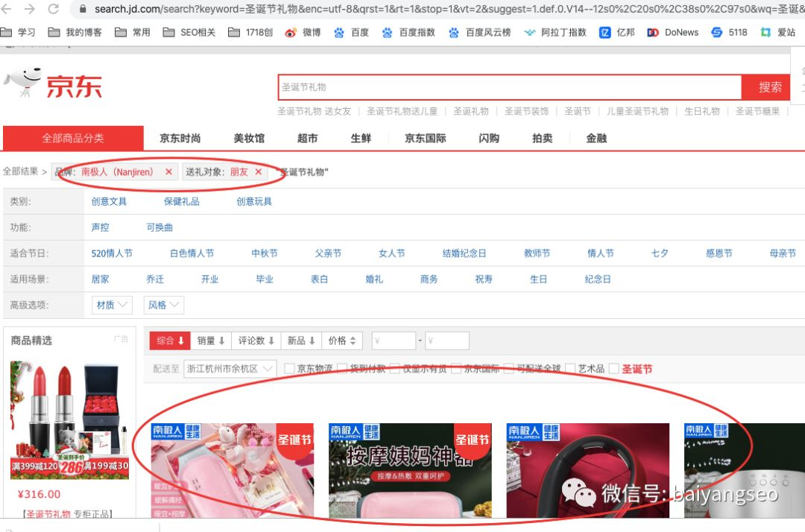Open the 拍卖 tab
Image resolution: width=805 pixels, height=532 pixels.
click(542, 138)
